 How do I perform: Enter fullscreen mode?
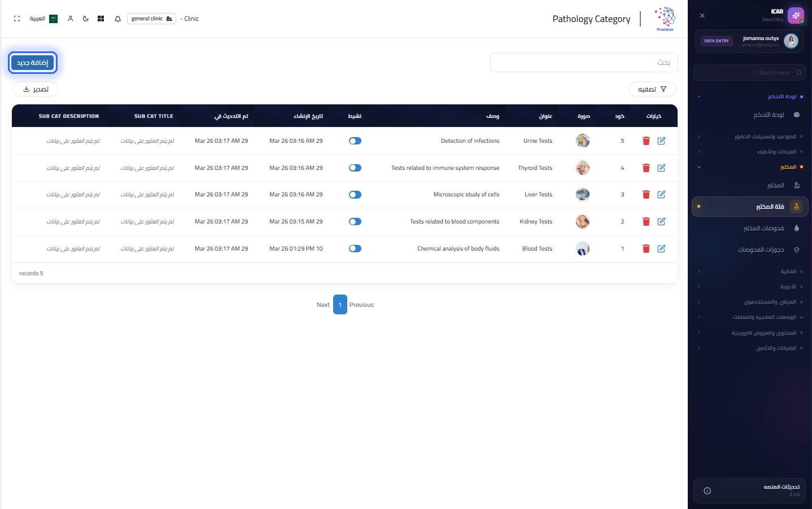coord(17,19)
